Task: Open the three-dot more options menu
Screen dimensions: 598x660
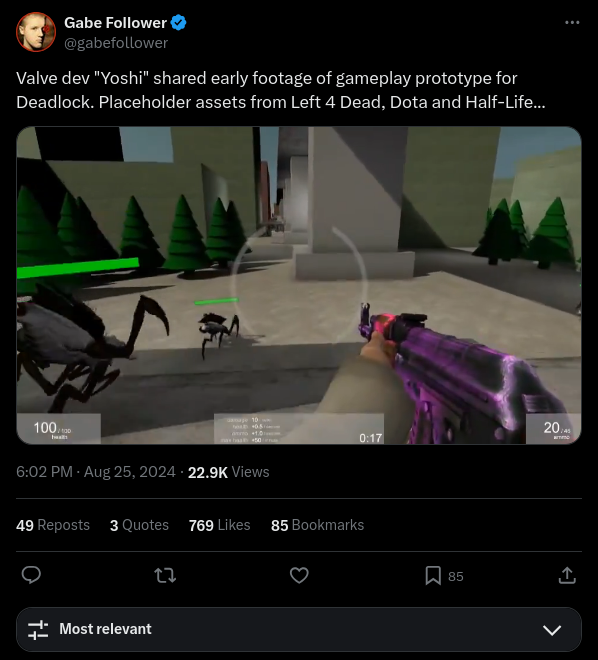Action: click(x=572, y=22)
